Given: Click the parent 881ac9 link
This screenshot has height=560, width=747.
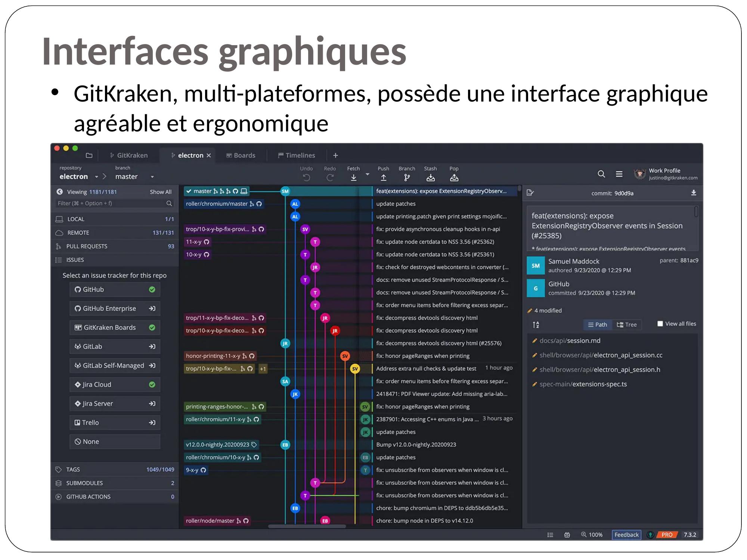Looking at the screenshot, I should click(679, 261).
